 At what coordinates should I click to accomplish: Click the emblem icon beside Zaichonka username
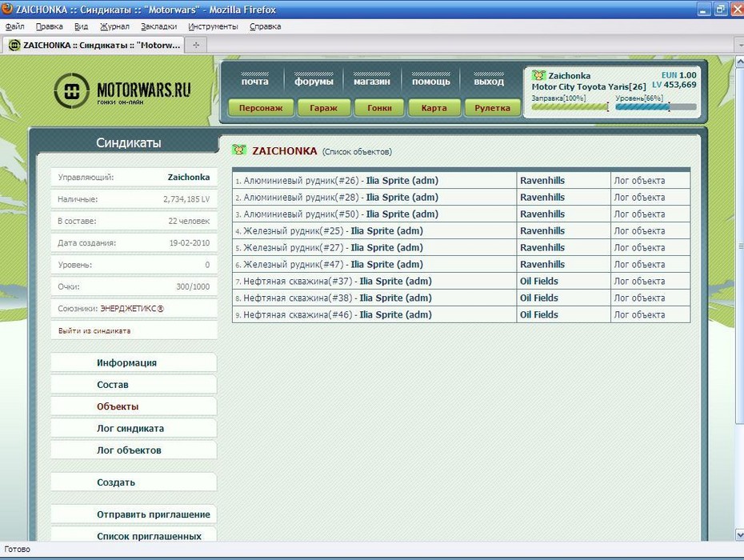coord(538,75)
